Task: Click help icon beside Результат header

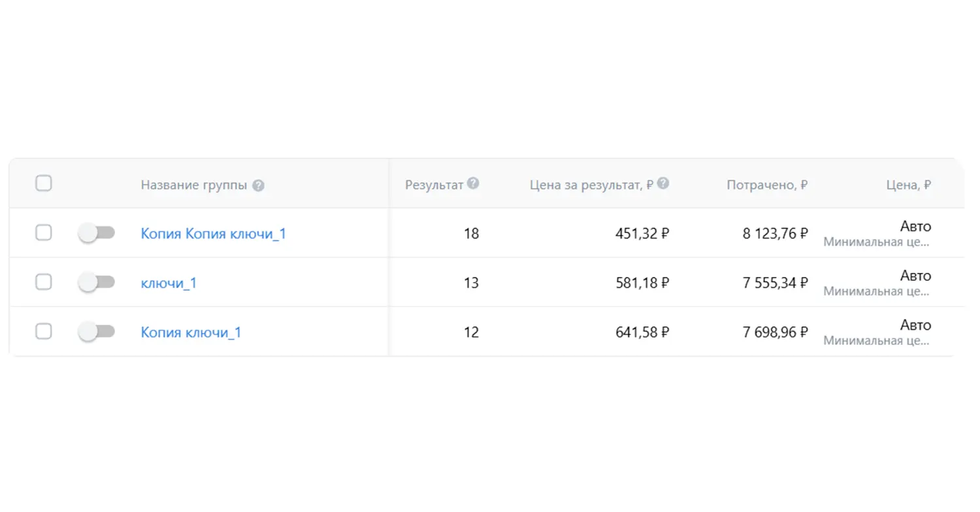Action: 473,184
